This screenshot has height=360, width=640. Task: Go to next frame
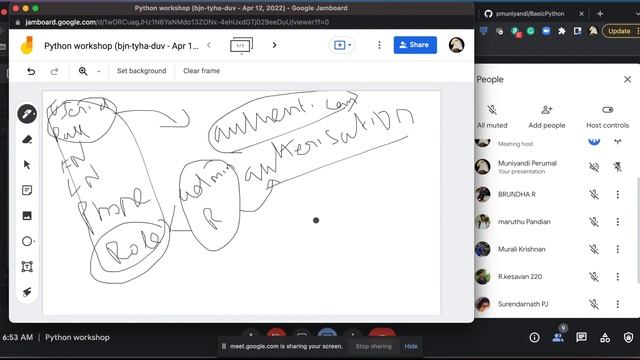coord(274,45)
